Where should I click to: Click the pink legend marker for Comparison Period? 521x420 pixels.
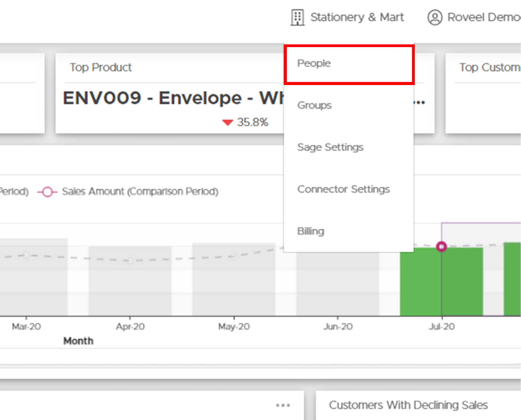[x=47, y=192]
